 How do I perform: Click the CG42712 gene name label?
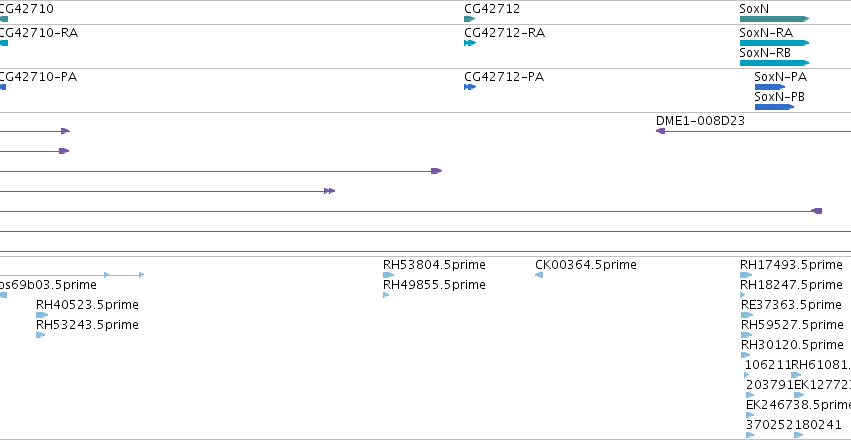[492, 9]
